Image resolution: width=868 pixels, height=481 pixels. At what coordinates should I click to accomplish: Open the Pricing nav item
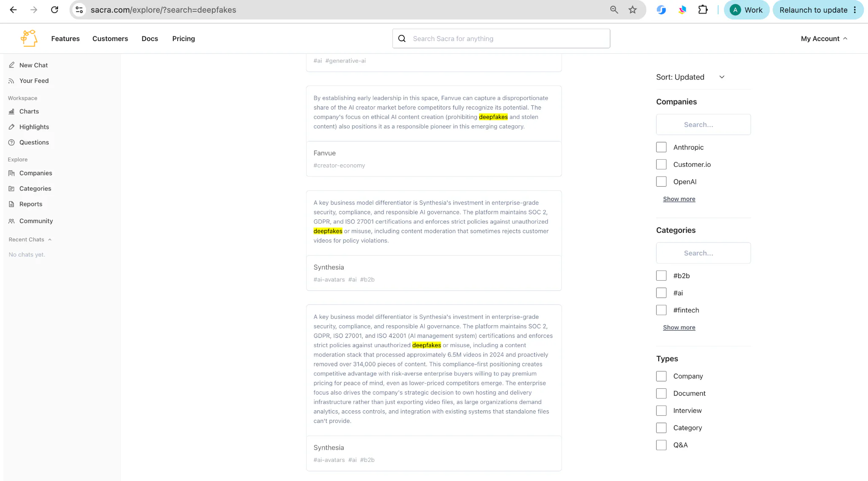[x=184, y=39]
